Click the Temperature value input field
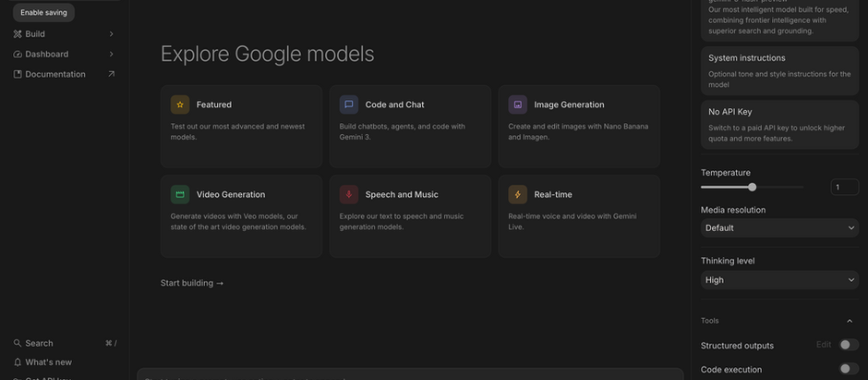Viewport: 868px width, 380px height. point(845,188)
